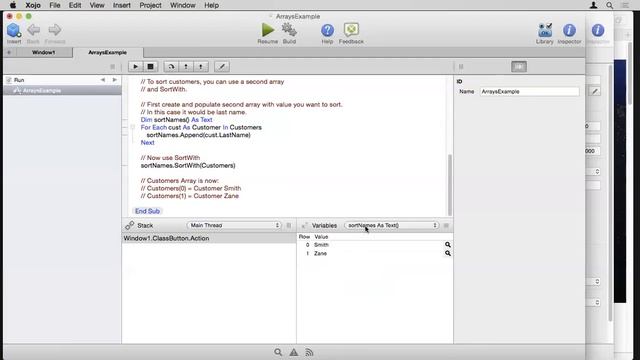The height and width of the screenshot is (360, 640).
Task: Click the green Resume icon
Action: pyautogui.click(x=267, y=30)
